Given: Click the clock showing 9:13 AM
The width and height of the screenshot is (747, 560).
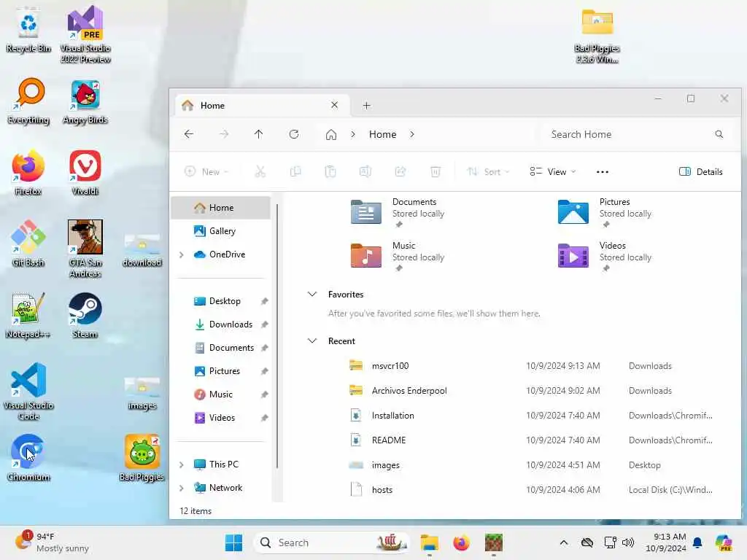Looking at the screenshot, I should (666, 542).
